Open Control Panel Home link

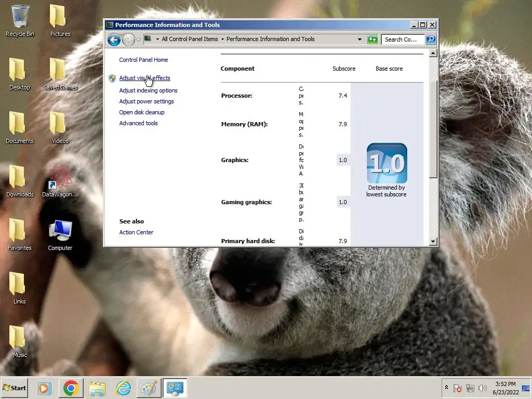coord(143,60)
